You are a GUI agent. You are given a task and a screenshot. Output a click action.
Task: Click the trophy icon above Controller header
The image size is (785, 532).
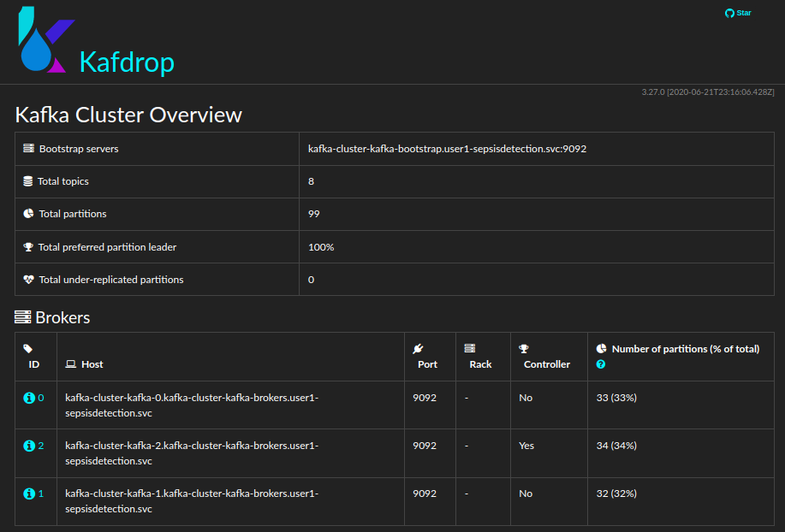[524, 348]
